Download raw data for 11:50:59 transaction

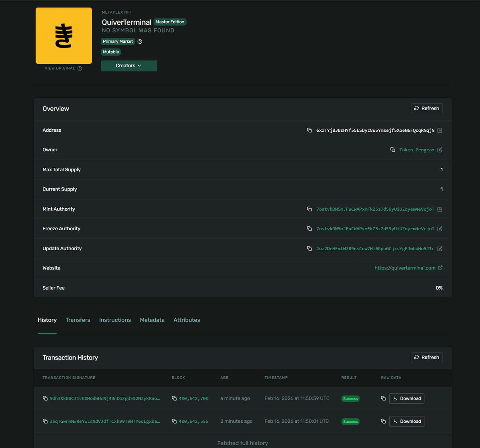406,398
